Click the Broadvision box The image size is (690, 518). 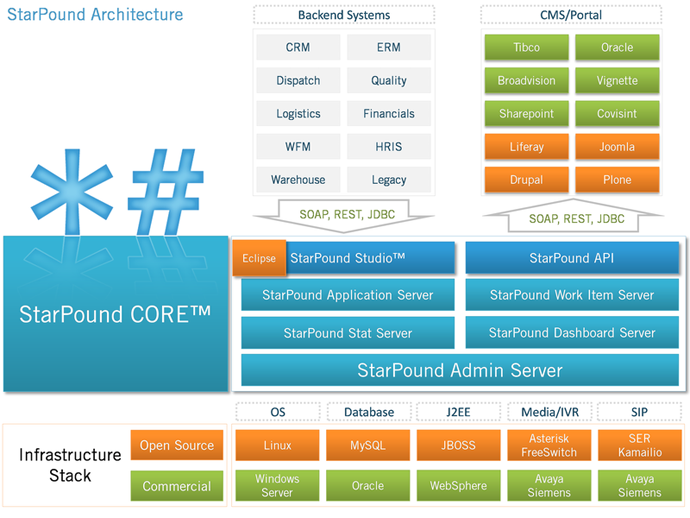tap(526, 81)
